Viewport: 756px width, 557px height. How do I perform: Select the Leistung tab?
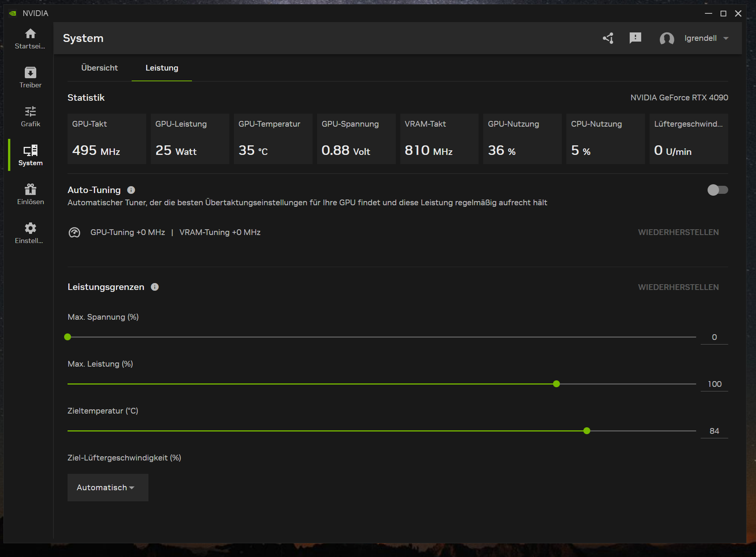[162, 68]
